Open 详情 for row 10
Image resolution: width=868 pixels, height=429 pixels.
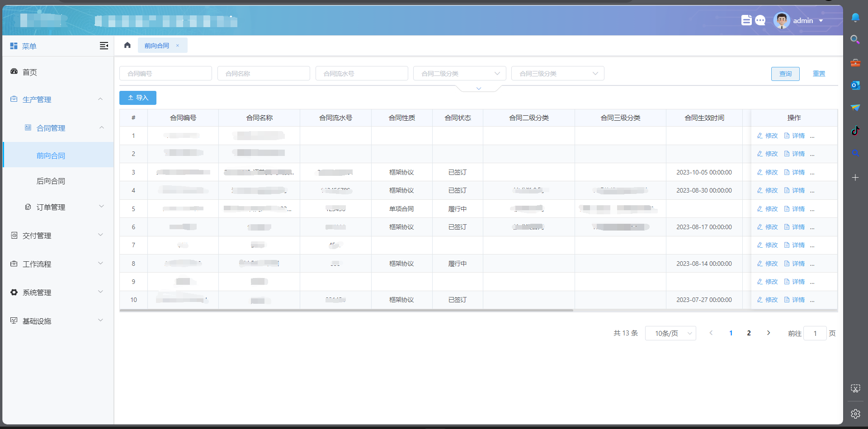click(x=794, y=300)
